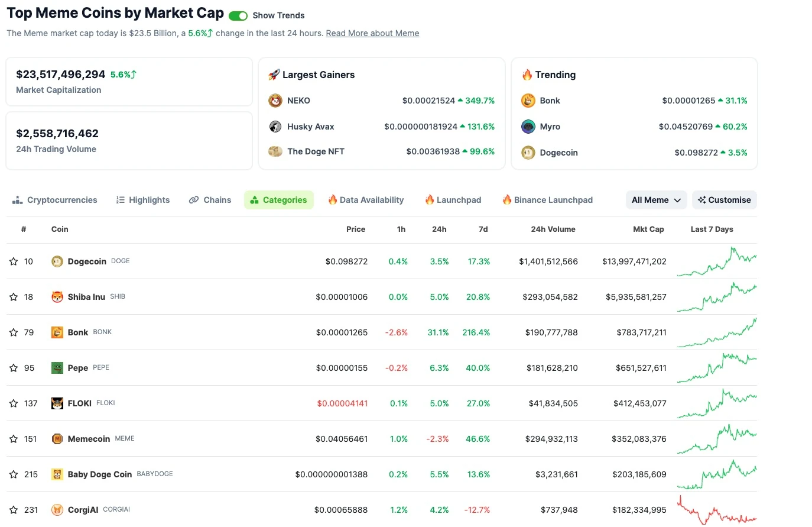Open Myro in Trending list
Image resolution: width=812 pixels, height=527 pixels.
pos(550,127)
